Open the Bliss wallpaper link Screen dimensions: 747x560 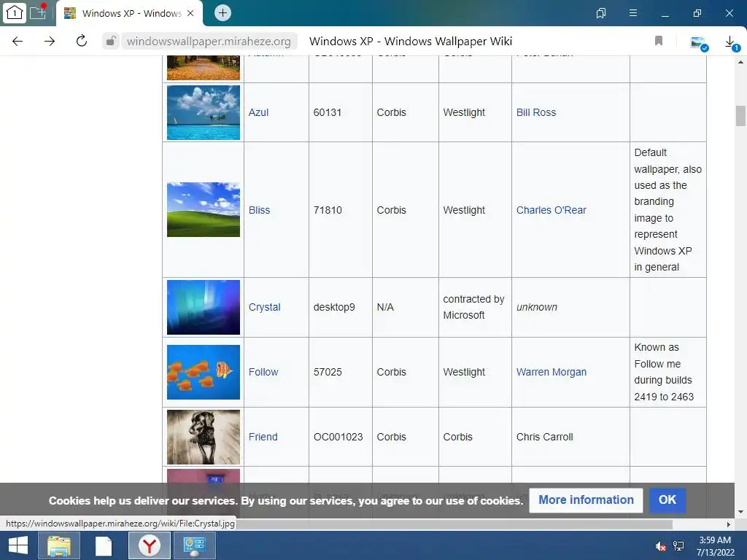pyautogui.click(x=259, y=210)
